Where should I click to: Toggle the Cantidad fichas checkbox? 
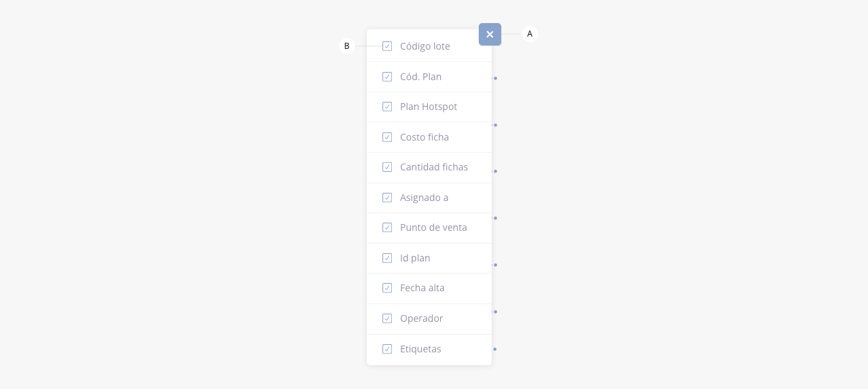point(387,167)
